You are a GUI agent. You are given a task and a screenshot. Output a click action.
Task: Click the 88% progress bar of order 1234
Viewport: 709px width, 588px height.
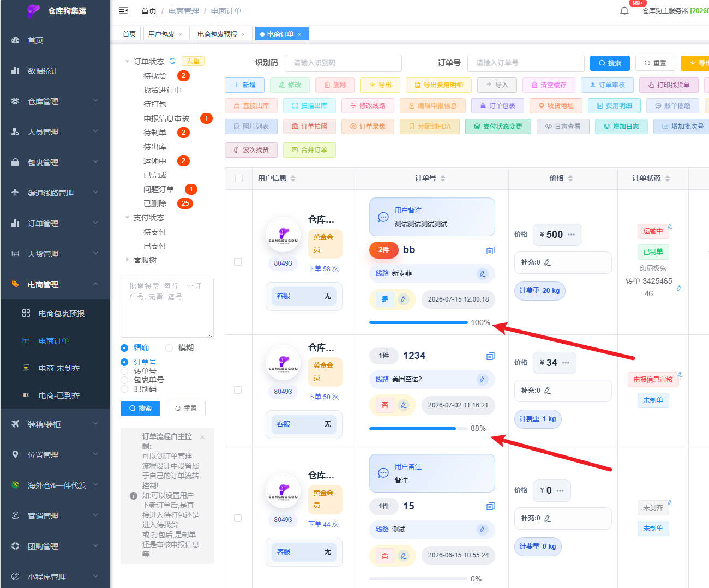click(x=418, y=429)
